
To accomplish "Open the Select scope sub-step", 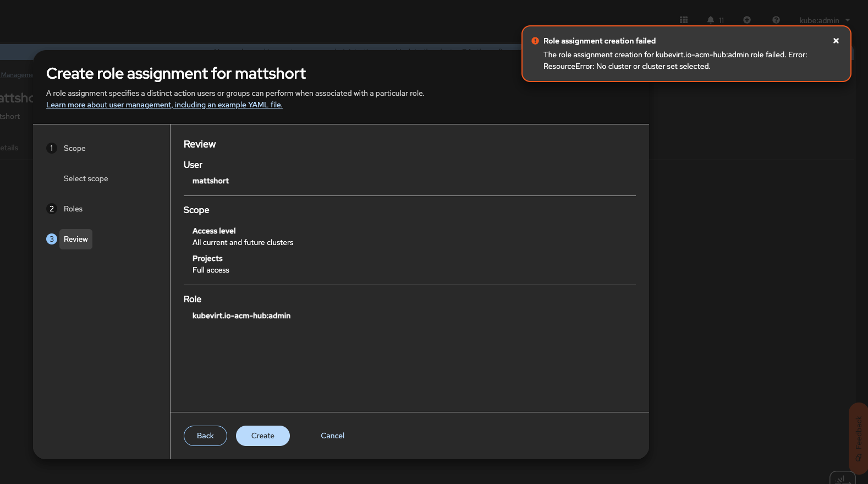I will tap(86, 178).
